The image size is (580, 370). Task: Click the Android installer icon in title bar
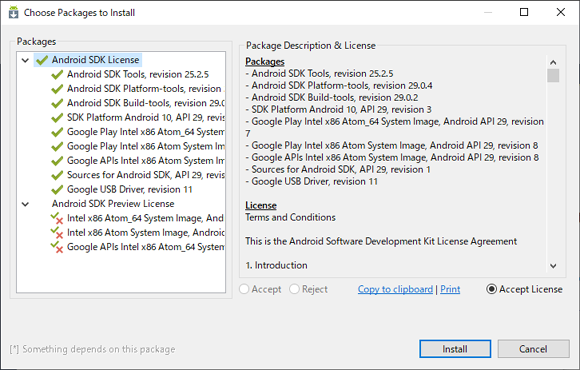[x=13, y=12]
